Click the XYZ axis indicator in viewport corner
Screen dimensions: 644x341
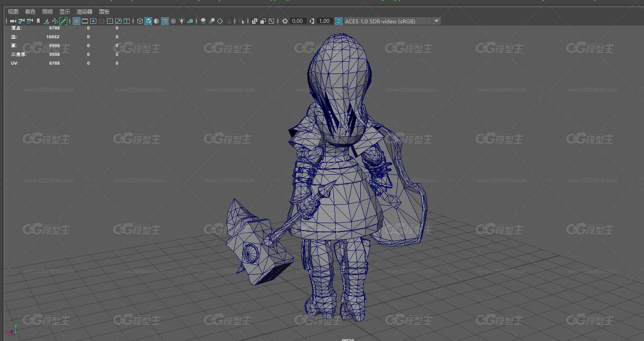13,330
